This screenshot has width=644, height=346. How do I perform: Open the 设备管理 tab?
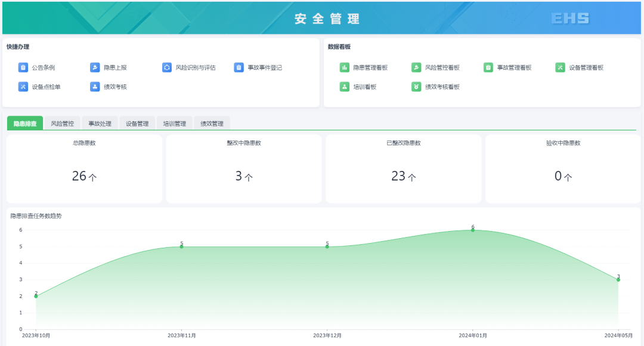tap(137, 123)
